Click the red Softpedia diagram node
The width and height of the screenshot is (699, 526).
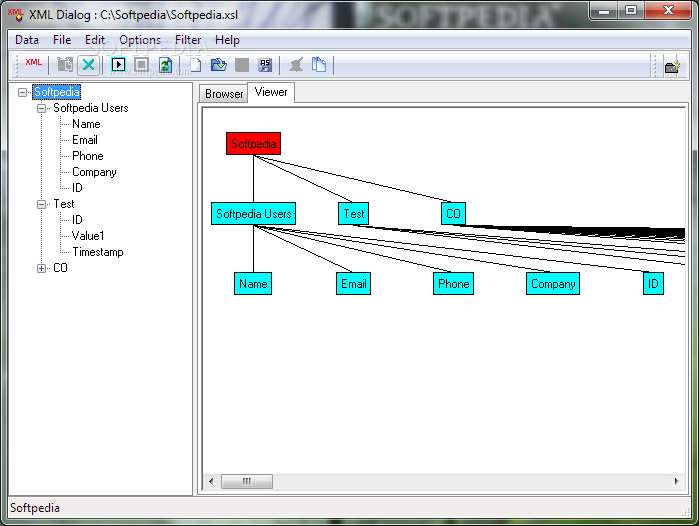254,144
